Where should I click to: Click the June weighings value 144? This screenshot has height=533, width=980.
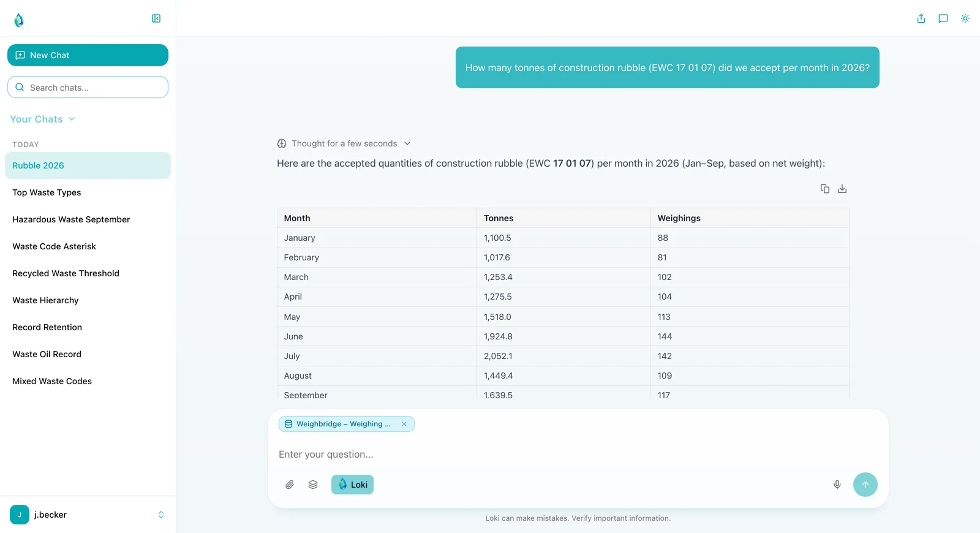point(665,336)
